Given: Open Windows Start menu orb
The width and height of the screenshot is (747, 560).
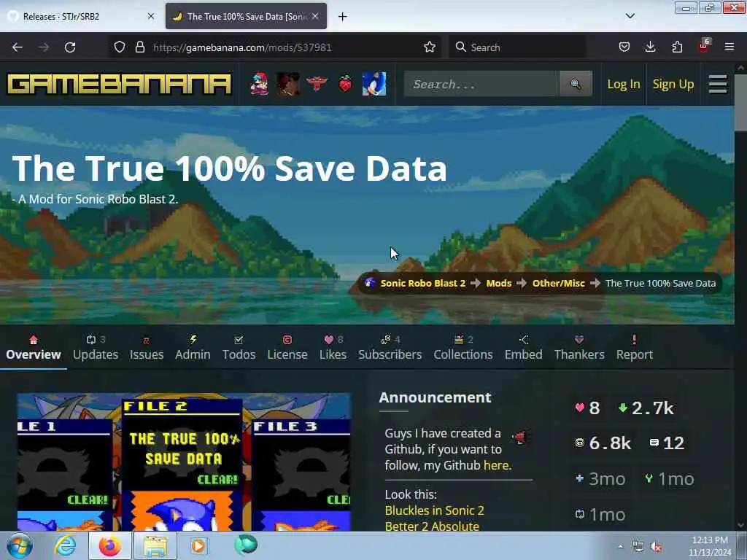Looking at the screenshot, I should point(20,545).
